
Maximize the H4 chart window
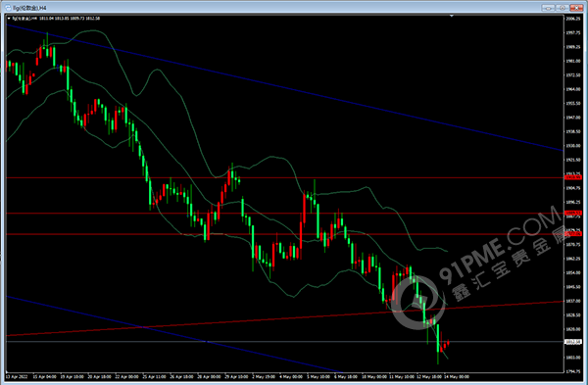coord(563,8)
